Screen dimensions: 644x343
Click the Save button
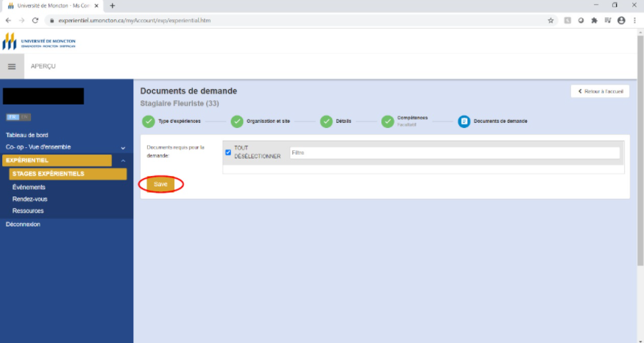coord(160,185)
